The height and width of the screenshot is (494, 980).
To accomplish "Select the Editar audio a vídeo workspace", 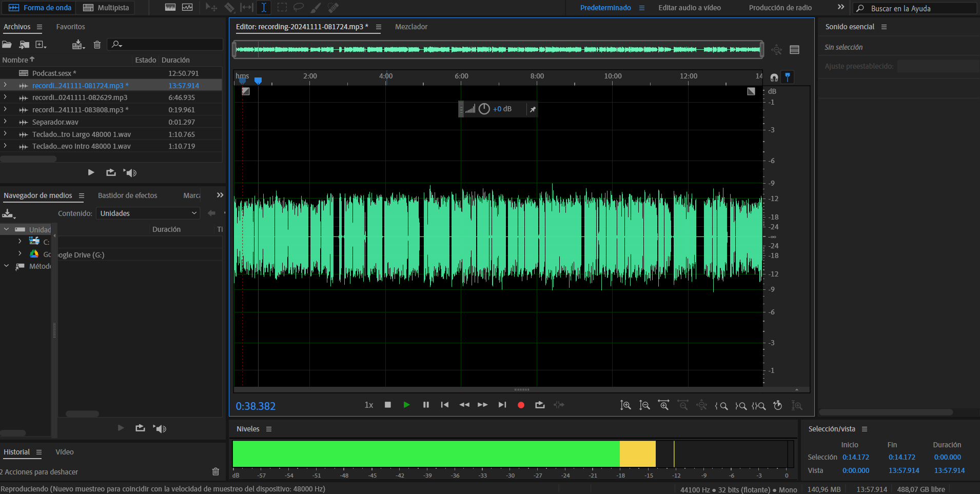I will [690, 8].
